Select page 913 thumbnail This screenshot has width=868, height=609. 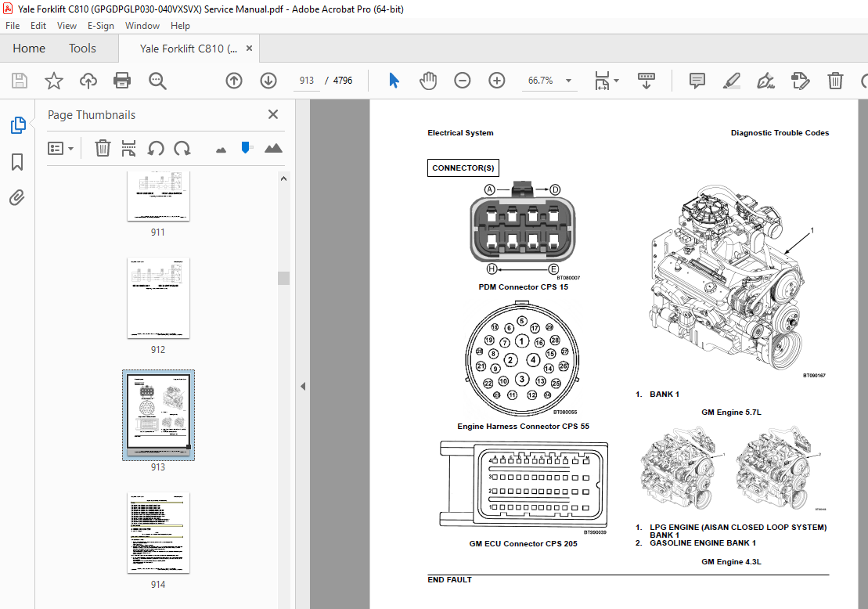click(158, 415)
